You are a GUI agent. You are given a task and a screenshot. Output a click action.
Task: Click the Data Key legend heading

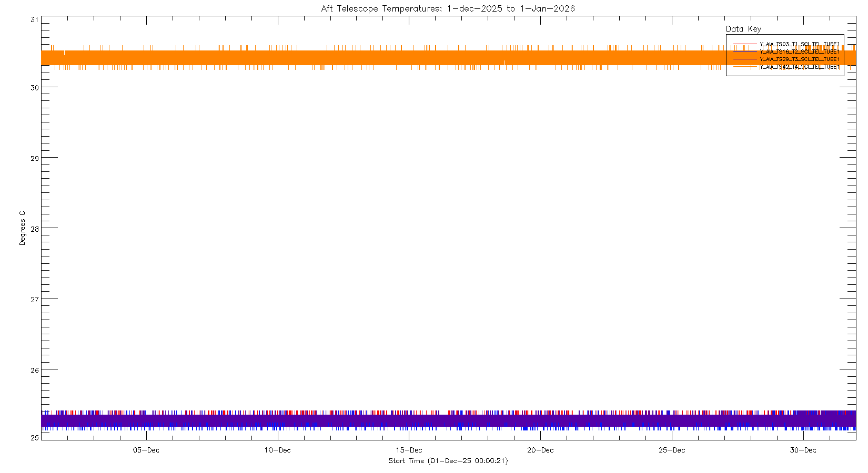coord(743,29)
